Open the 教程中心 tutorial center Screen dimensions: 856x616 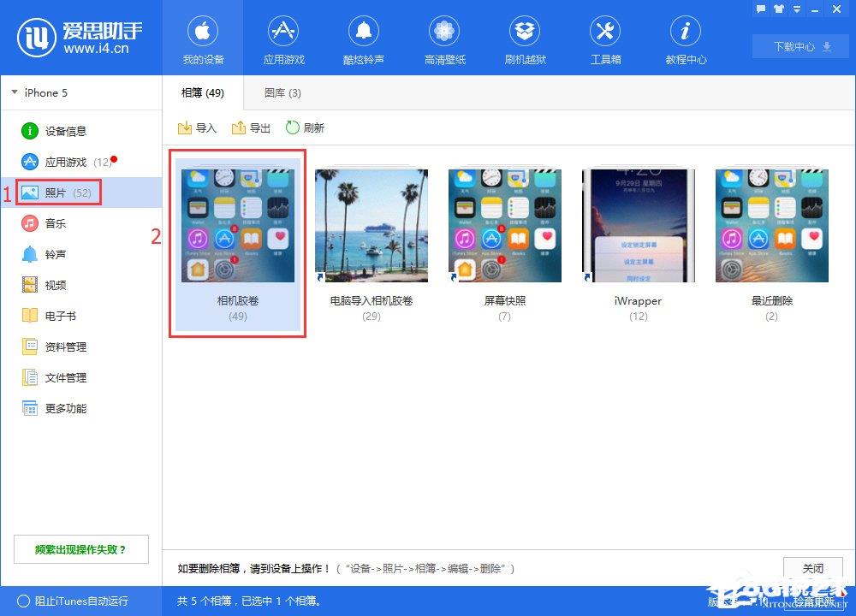click(x=686, y=39)
